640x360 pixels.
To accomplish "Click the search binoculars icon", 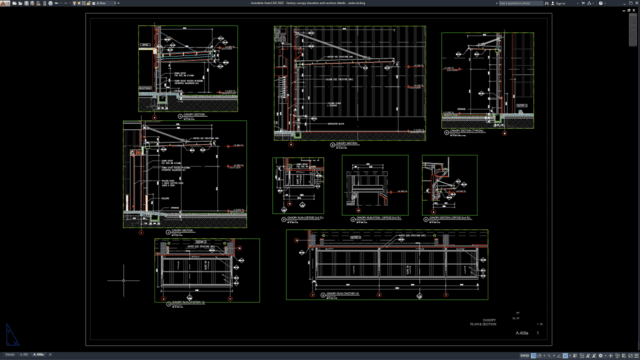I will (x=547, y=3).
